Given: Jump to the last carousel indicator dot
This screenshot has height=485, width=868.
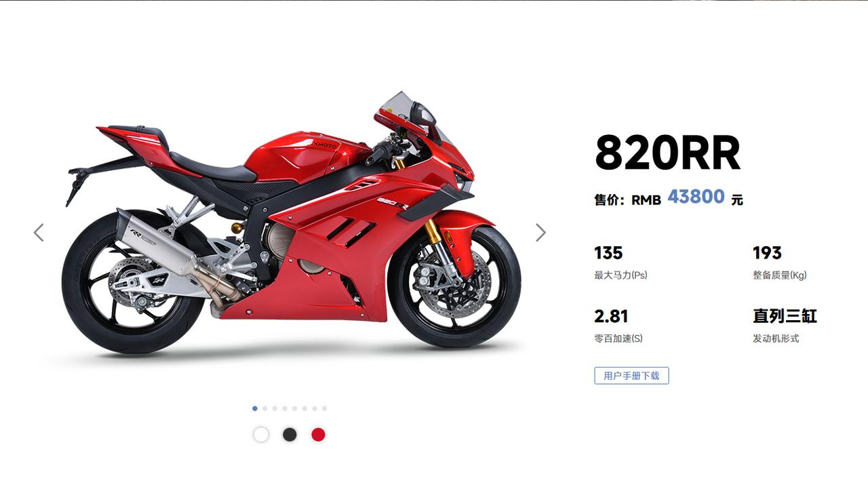Looking at the screenshot, I should click(324, 408).
